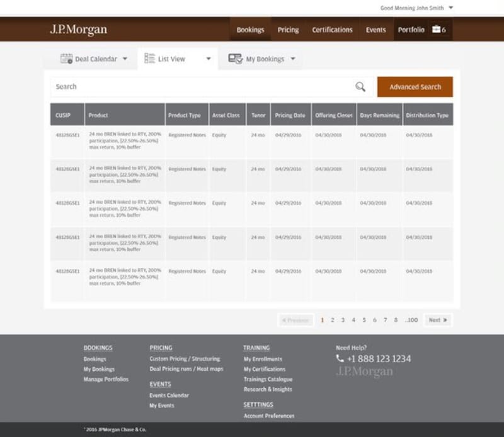Screen dimensions: 504x437
Task: Expand the Deal Calendar dropdown arrow
Action: [125, 59]
